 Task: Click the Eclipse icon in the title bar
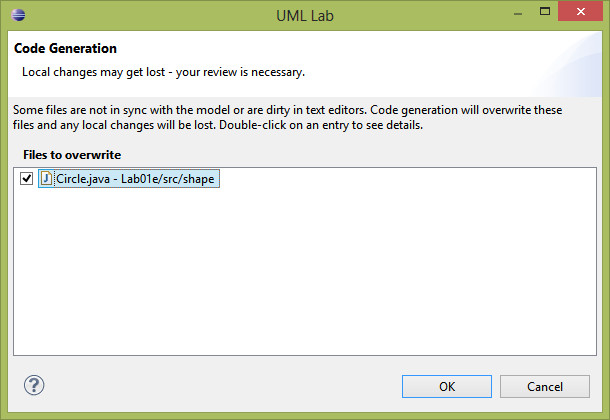pos(18,15)
